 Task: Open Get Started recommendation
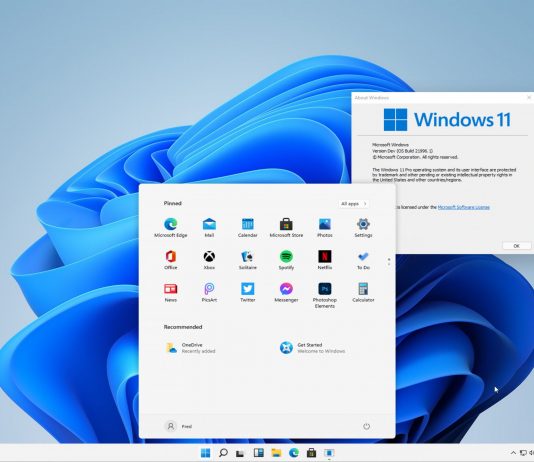(x=312, y=348)
